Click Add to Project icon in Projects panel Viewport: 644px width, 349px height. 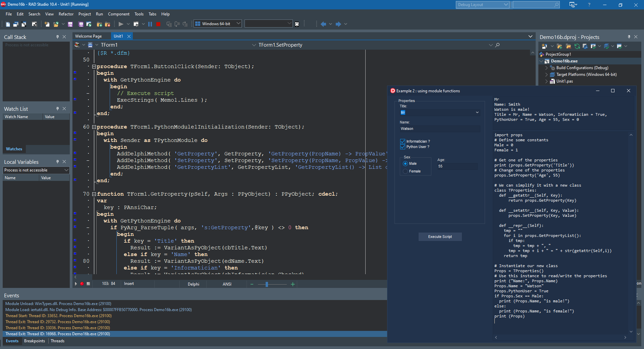point(559,46)
